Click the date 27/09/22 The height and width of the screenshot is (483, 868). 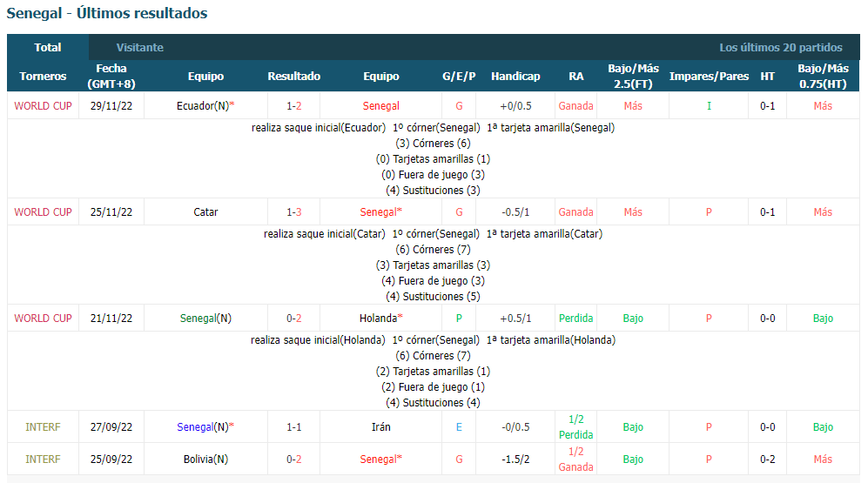[x=111, y=427]
